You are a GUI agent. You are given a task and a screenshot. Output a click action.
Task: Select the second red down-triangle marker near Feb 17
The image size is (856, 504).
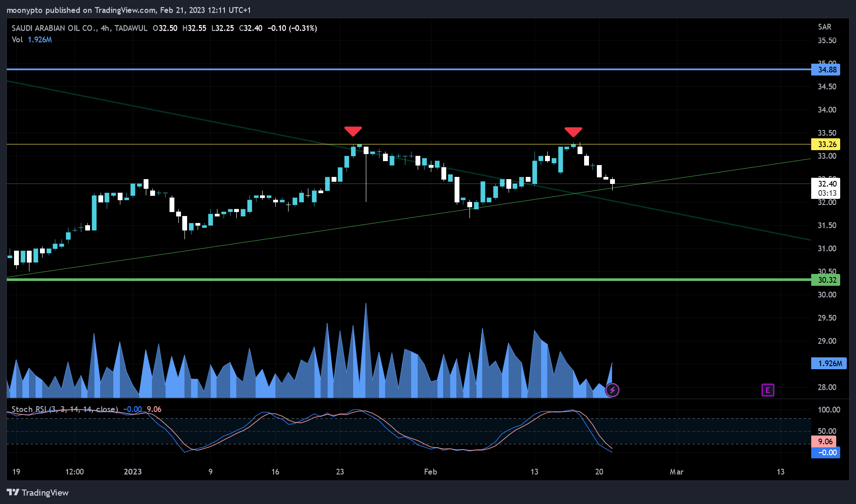point(573,132)
